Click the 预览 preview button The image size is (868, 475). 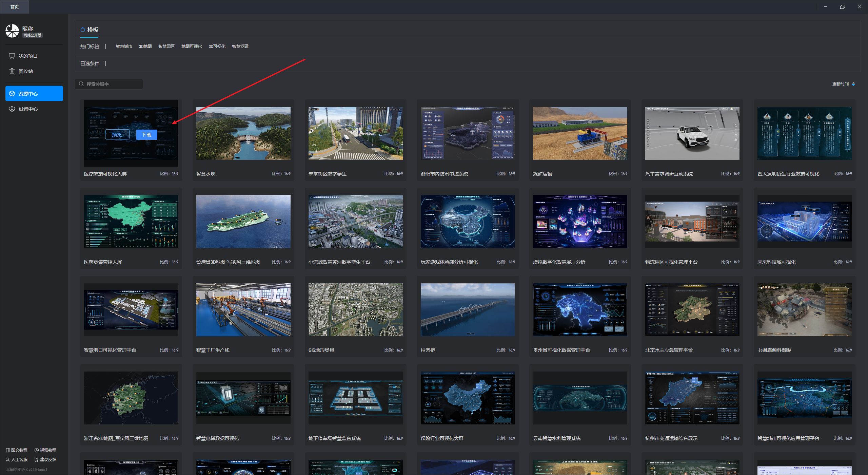tap(117, 135)
